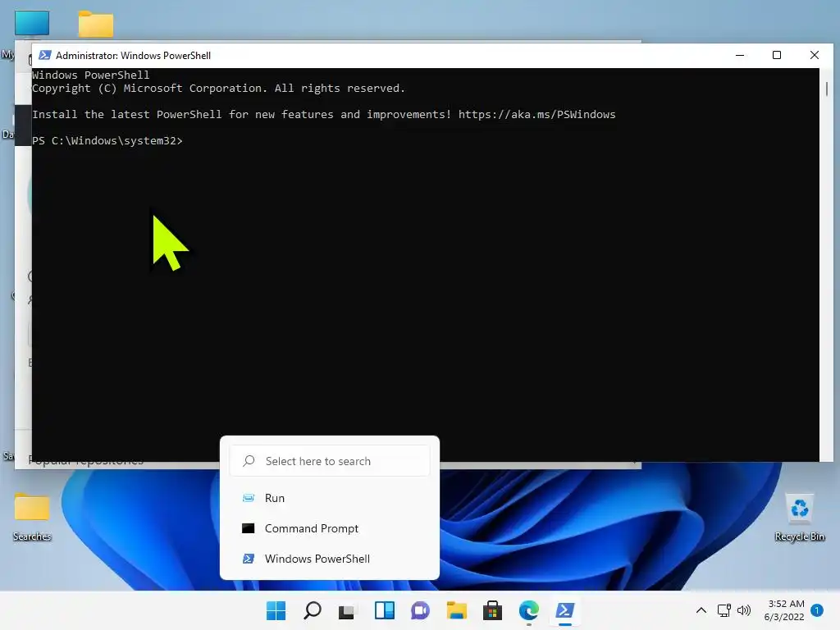Minimize the PowerShell window
Screen dimensions: 840x630
coord(740,55)
